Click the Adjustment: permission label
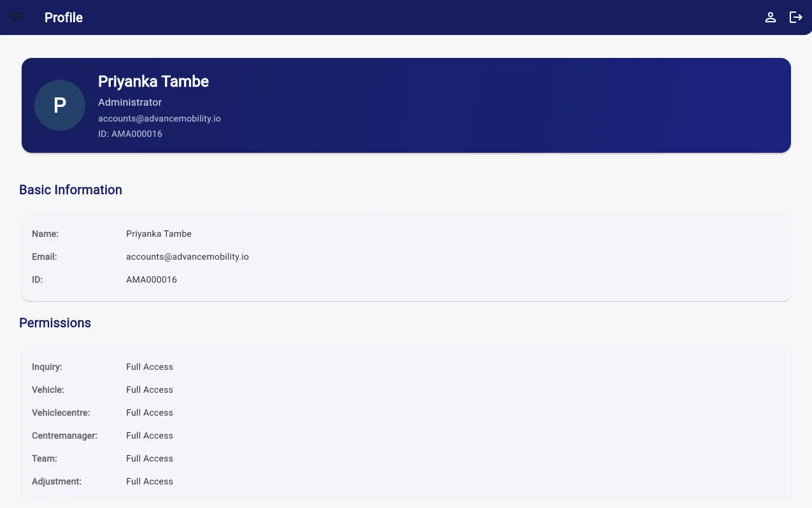This screenshot has height=508, width=812. pos(57,481)
